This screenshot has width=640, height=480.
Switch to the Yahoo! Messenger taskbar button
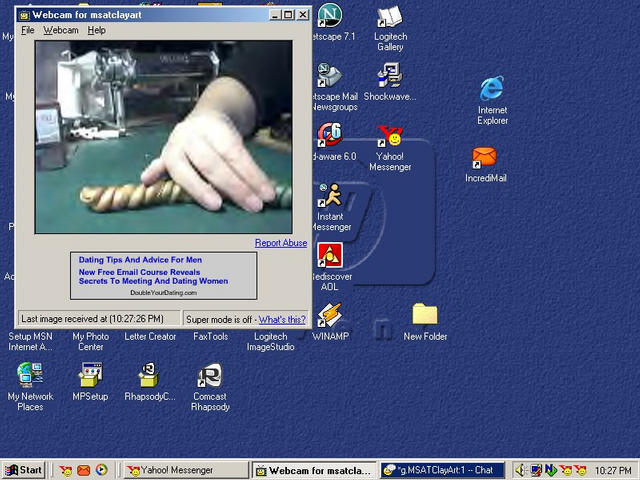coord(186,470)
